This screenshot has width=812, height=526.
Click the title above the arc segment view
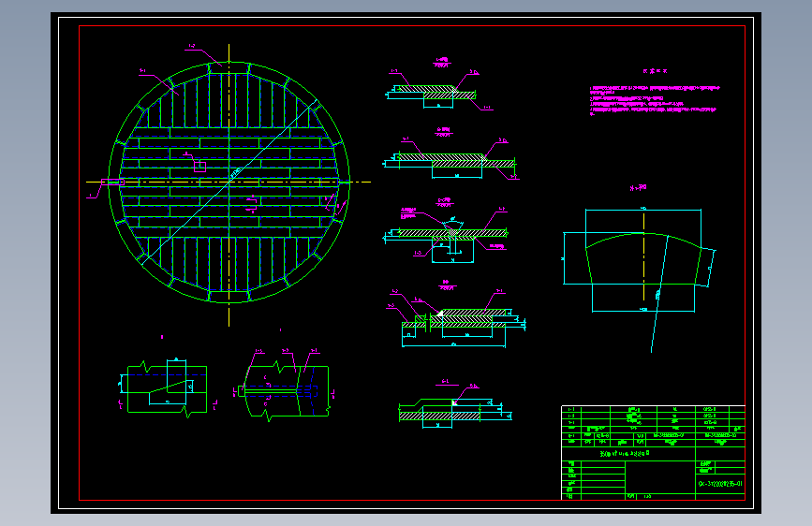tap(638, 187)
